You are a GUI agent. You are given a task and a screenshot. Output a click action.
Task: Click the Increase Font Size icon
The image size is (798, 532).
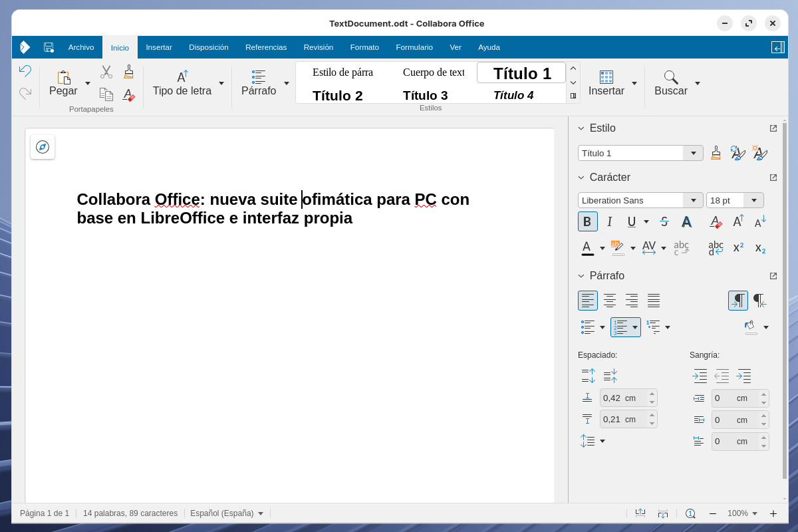coord(737,220)
